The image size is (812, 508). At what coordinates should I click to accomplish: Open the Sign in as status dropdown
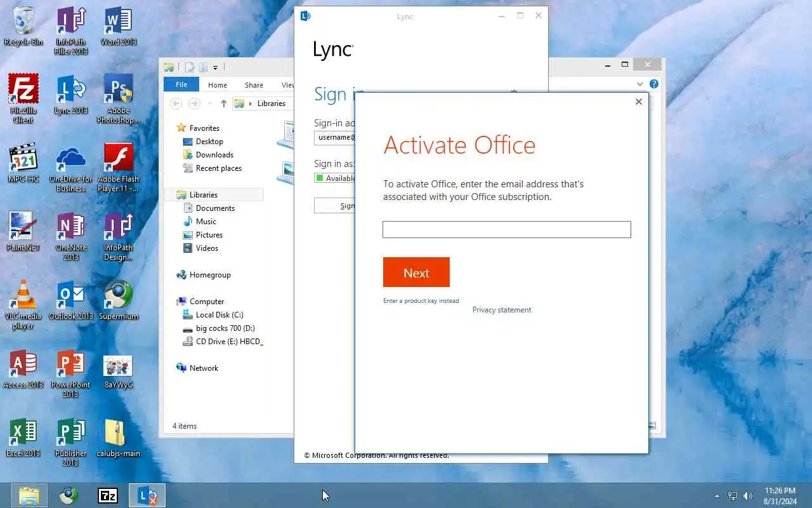click(334, 178)
